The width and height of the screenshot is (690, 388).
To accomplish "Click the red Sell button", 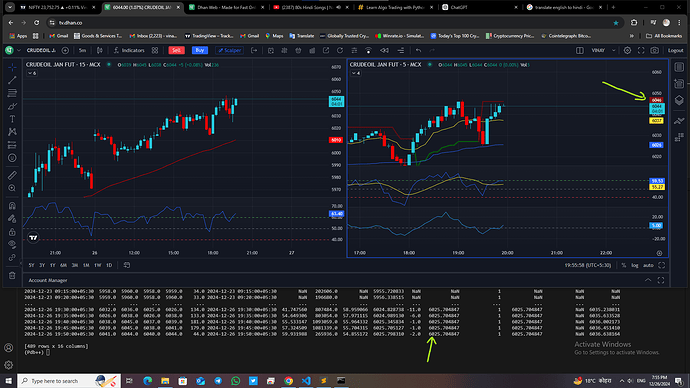I will (x=176, y=51).
